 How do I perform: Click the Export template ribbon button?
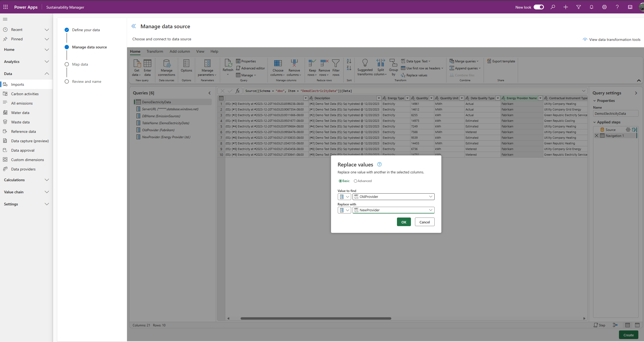tap(501, 61)
